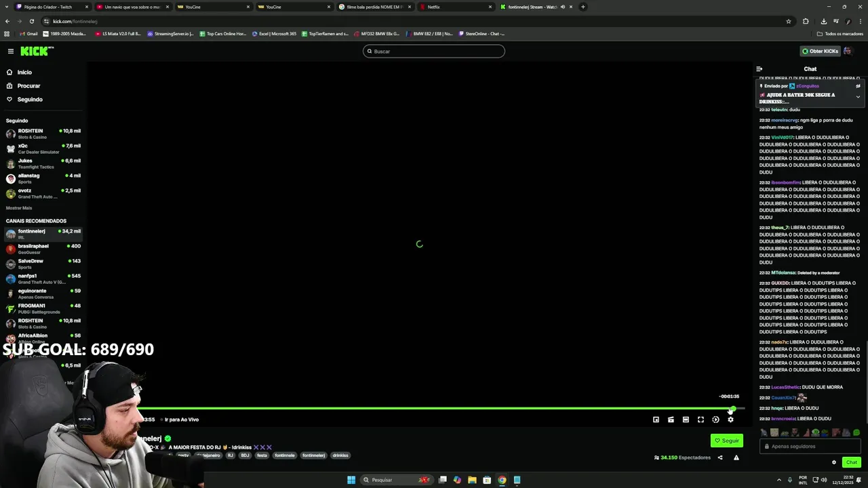868x488 pixels.
Task: Click the Obter KICKs button
Action: tap(820, 52)
